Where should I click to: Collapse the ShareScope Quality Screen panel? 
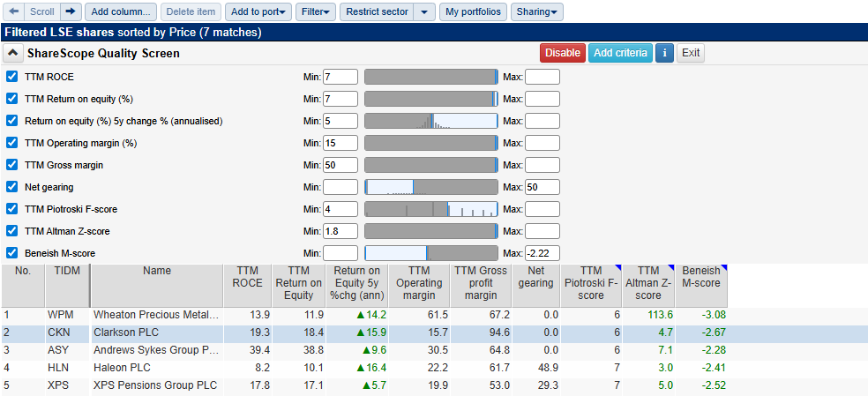[11, 53]
